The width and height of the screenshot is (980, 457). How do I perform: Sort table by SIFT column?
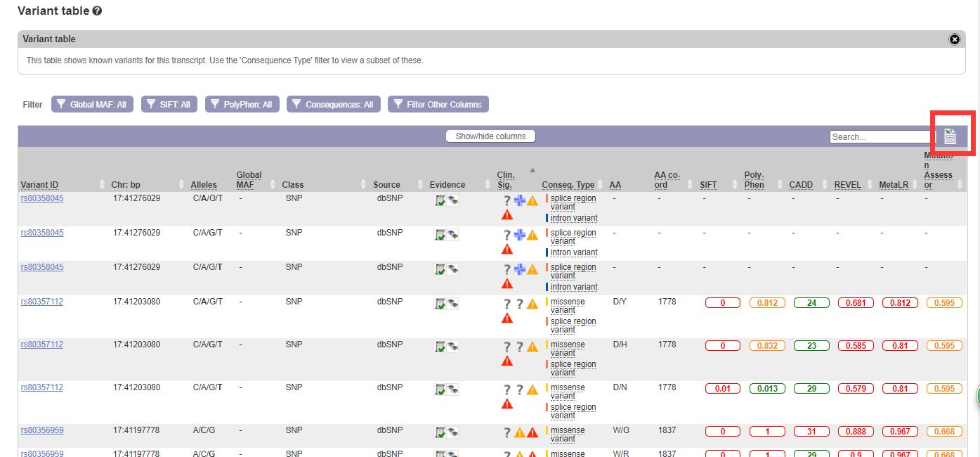708,185
